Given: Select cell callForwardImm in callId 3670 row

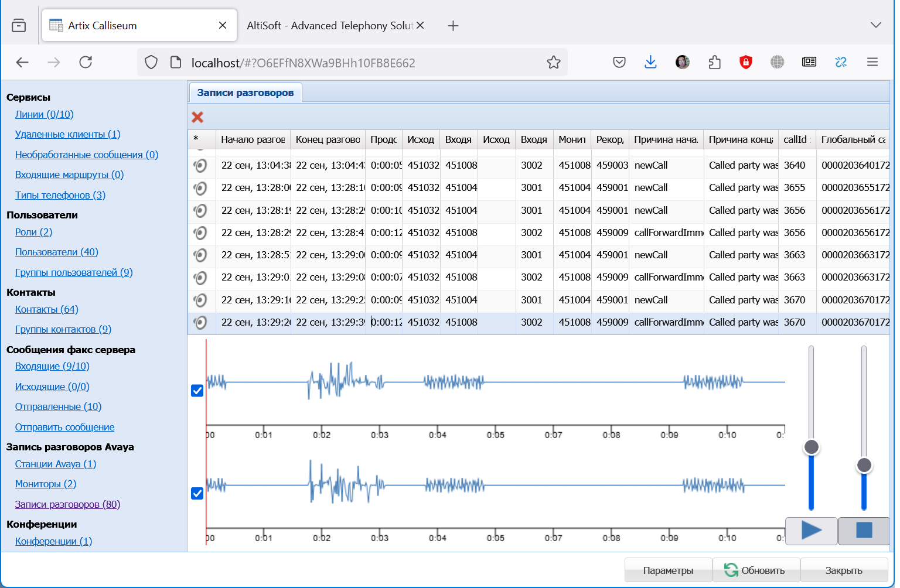Looking at the screenshot, I should [666, 323].
